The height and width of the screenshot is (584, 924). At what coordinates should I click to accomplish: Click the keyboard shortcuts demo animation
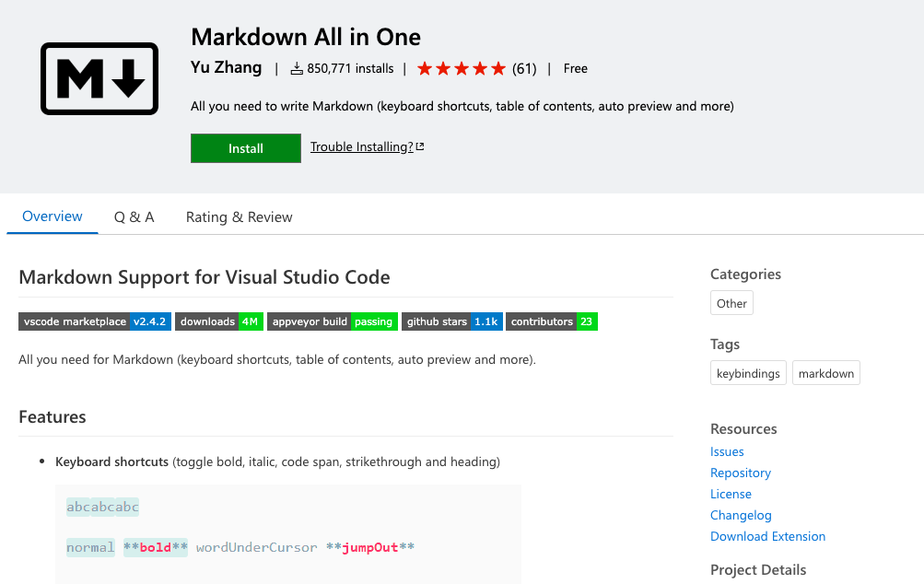[x=288, y=534]
